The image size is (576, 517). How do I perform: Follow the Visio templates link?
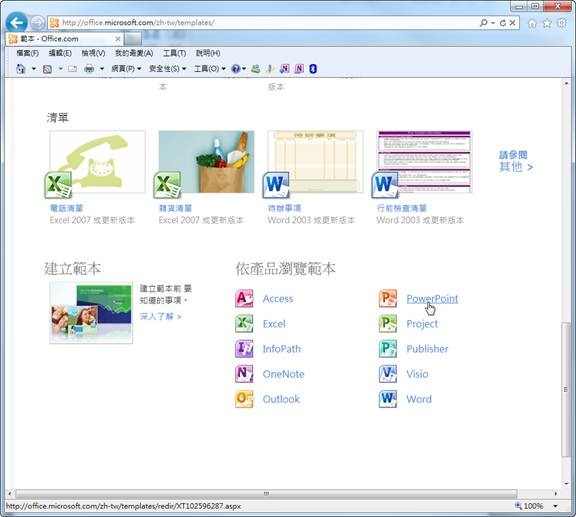click(x=417, y=374)
